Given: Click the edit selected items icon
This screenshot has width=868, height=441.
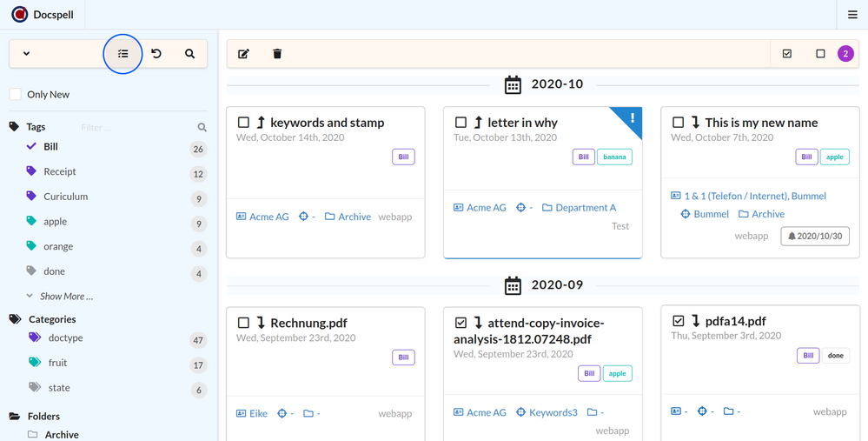Looking at the screenshot, I should click(243, 54).
